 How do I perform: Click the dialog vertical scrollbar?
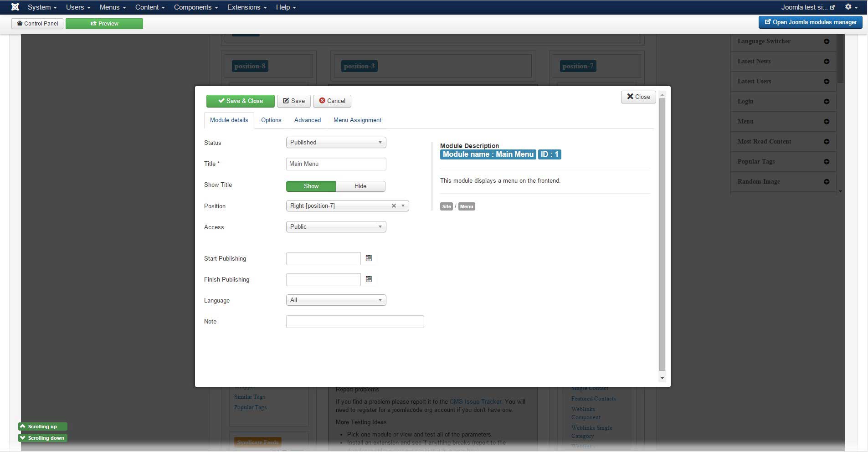click(x=662, y=234)
